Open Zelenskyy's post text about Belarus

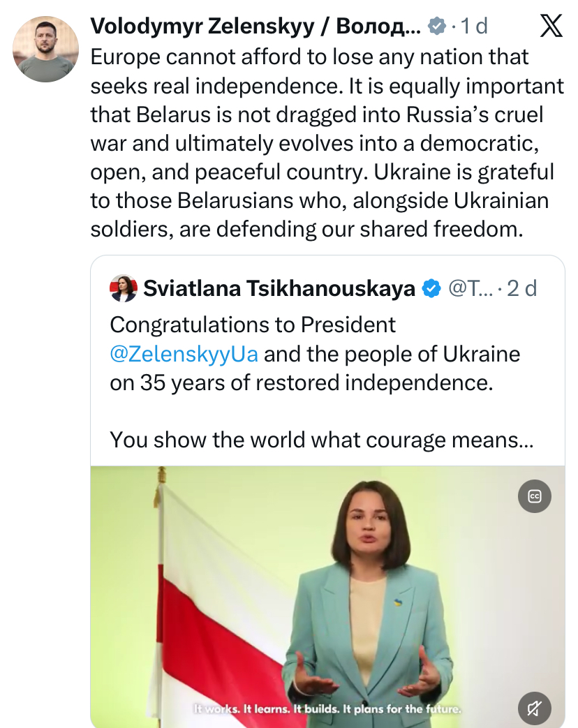[x=327, y=143]
